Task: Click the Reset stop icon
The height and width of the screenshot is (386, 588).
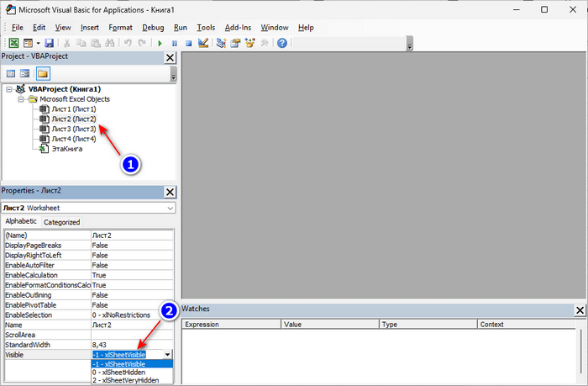Action: [x=189, y=43]
